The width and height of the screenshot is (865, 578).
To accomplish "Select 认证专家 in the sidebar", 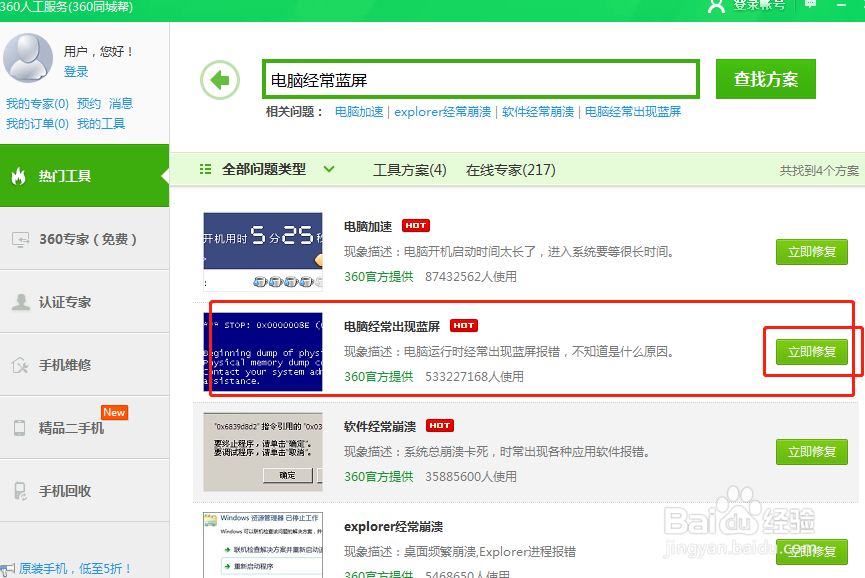I will [x=84, y=302].
